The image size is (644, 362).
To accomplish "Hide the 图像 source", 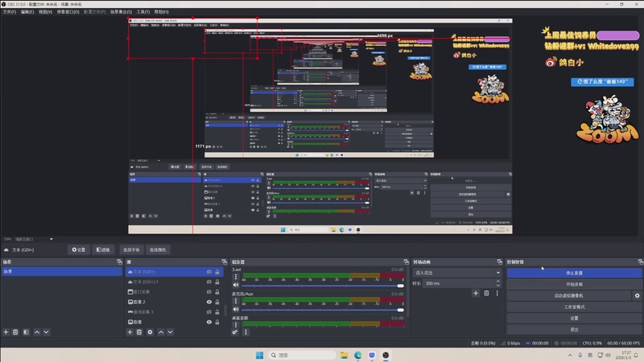I will [209, 323].
